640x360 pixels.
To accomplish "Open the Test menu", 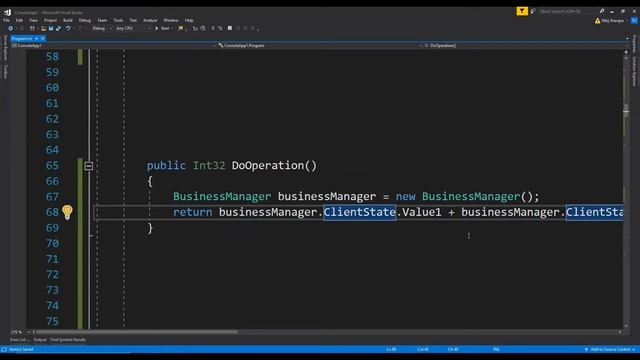I will click(x=133, y=20).
